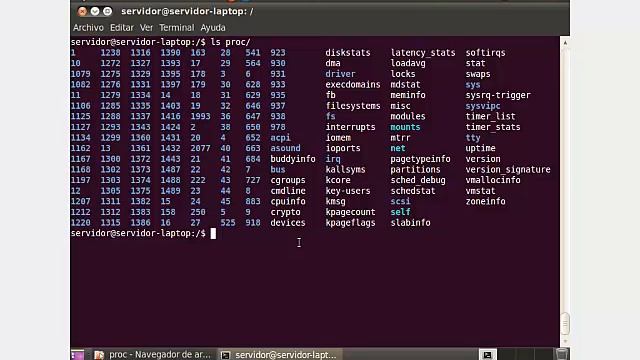Click the 'pagetypeinfo' entry

coord(420,159)
